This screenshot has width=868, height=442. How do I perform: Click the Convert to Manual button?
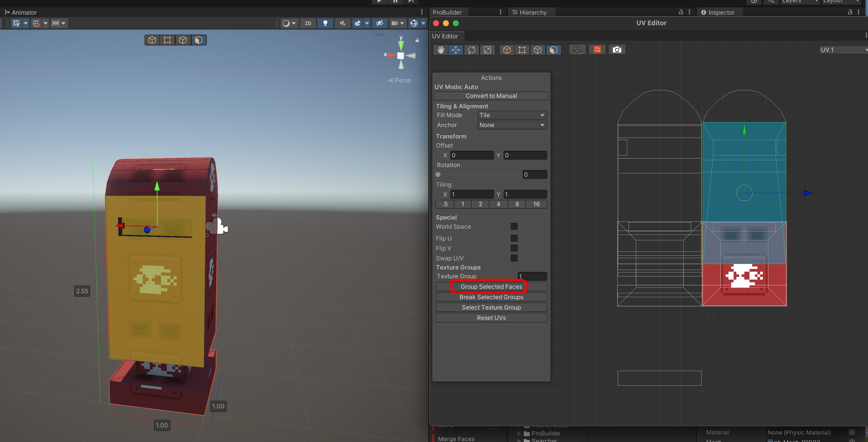(x=491, y=96)
